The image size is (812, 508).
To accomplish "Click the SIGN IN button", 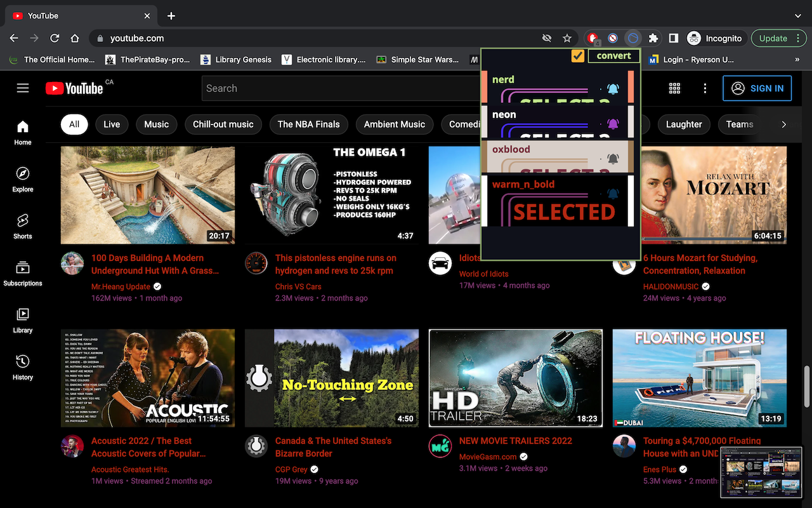I will 757,88.
